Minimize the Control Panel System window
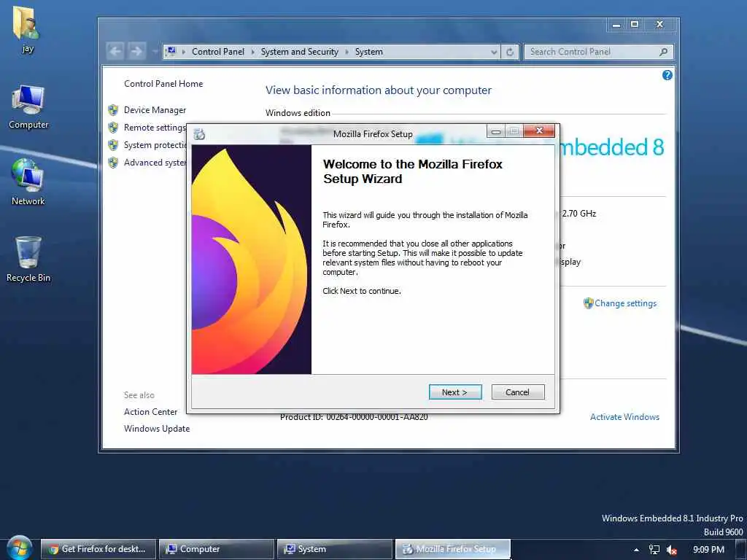Screen dimensions: 747x560 [x=616, y=24]
